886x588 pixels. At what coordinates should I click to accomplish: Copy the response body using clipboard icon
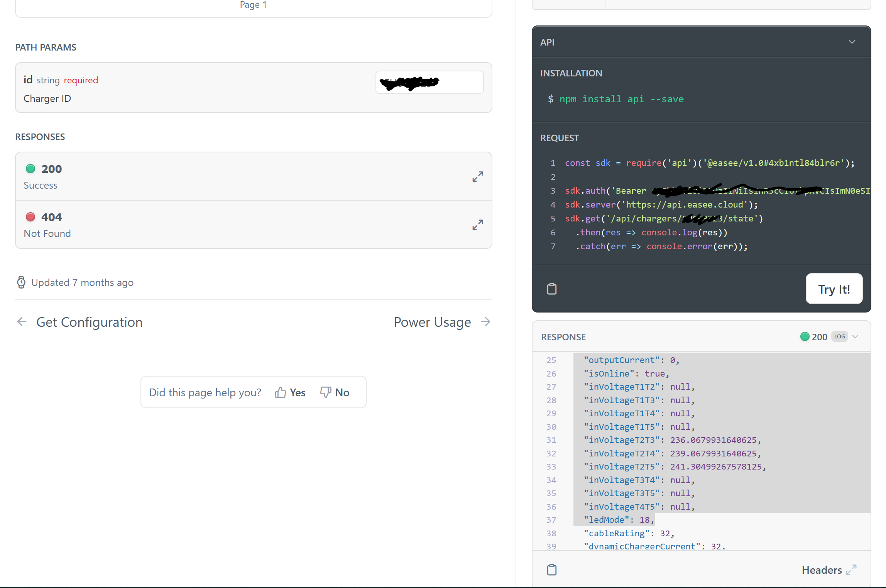coord(552,569)
